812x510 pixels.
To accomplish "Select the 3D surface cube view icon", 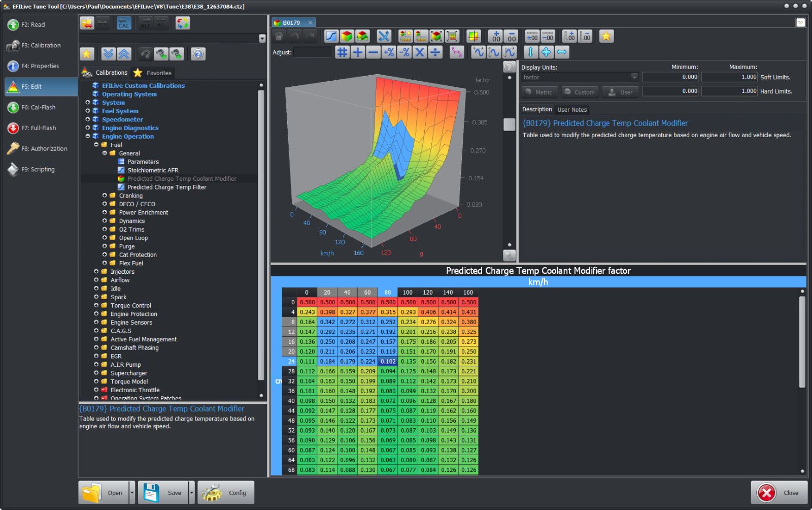I will coord(347,36).
